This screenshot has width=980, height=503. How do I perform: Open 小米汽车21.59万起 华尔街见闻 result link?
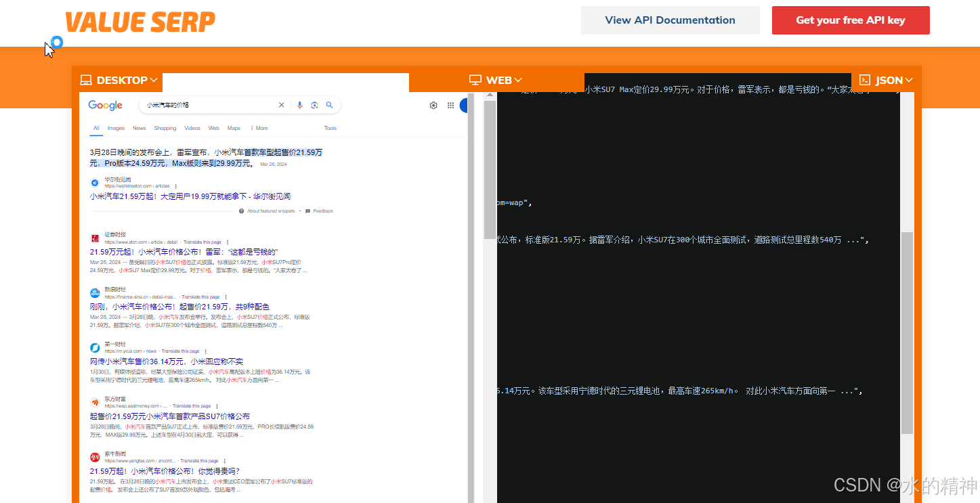(190, 196)
